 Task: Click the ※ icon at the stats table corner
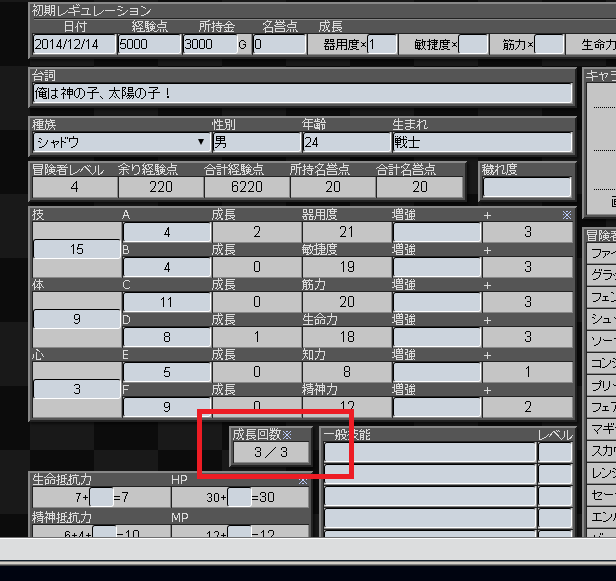568,215
